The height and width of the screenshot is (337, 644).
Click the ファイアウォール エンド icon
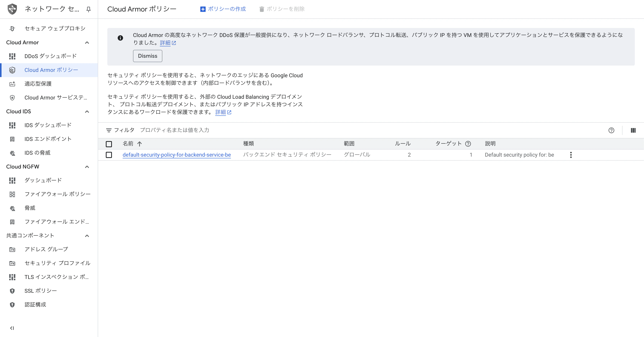(12, 222)
